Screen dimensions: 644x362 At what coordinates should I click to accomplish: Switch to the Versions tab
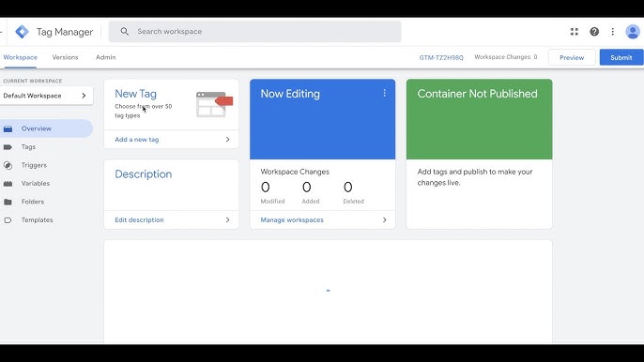pyautogui.click(x=65, y=57)
